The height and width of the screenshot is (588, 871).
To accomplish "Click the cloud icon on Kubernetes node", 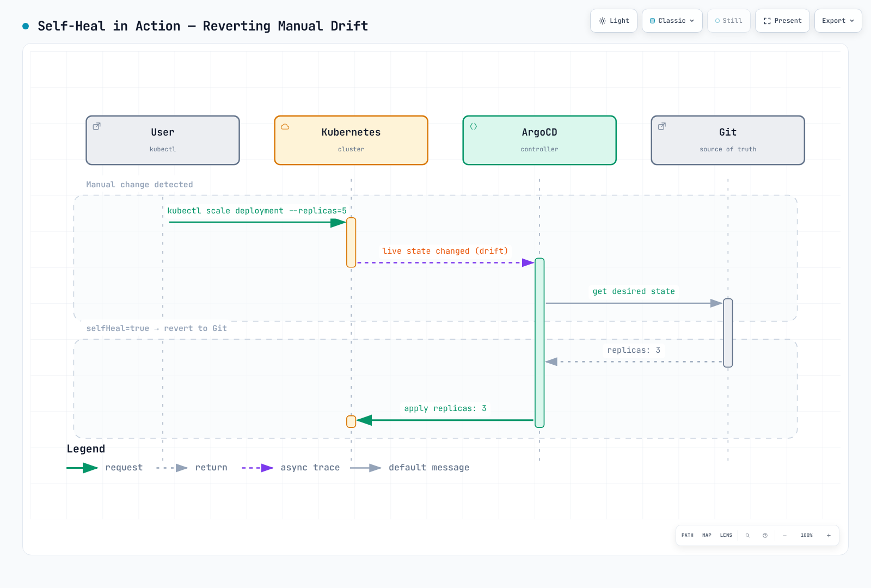I will coord(285,126).
